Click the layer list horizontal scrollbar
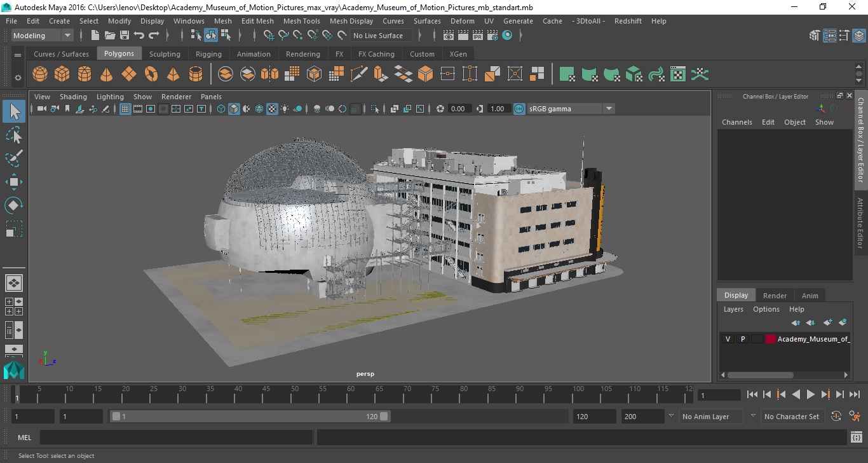868x463 pixels. 761,375
